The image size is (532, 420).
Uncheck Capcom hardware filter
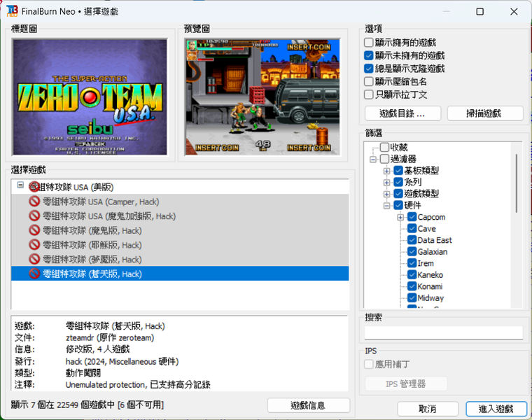pyautogui.click(x=412, y=217)
